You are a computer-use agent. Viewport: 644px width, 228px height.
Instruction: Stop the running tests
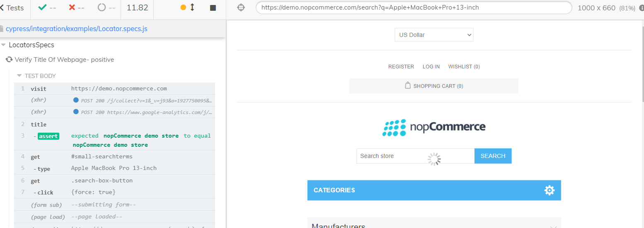coord(213,8)
